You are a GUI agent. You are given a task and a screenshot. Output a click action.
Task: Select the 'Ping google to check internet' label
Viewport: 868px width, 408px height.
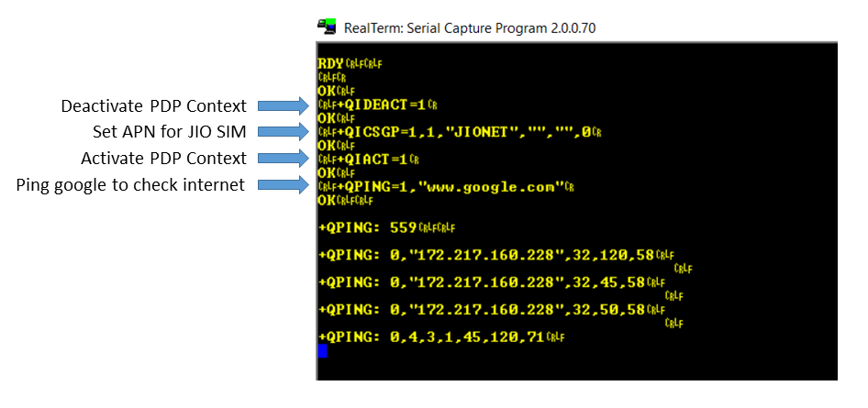130,185
